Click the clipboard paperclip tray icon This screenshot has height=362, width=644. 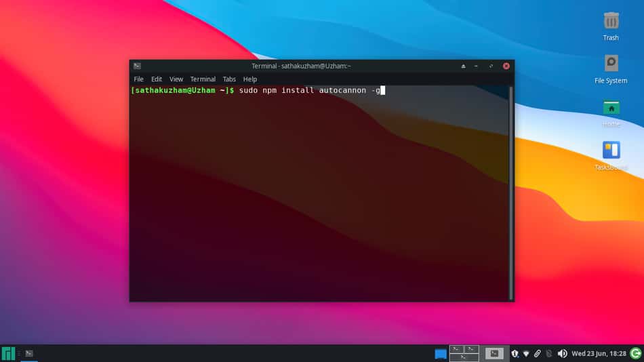click(x=537, y=353)
